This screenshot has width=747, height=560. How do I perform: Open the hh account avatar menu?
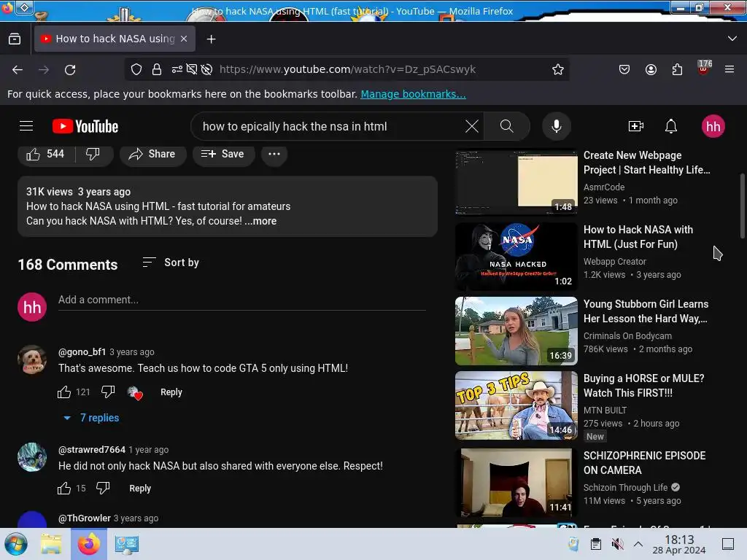click(x=713, y=126)
